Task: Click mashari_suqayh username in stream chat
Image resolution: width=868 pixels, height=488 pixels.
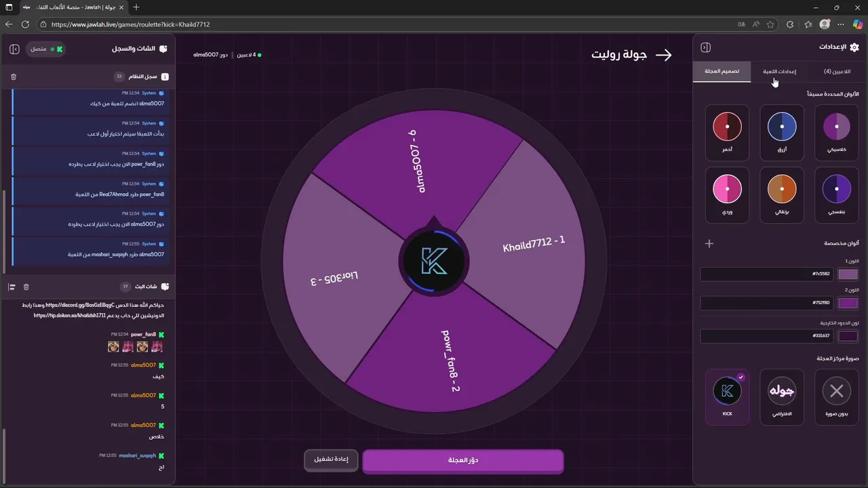Action: click(137, 455)
